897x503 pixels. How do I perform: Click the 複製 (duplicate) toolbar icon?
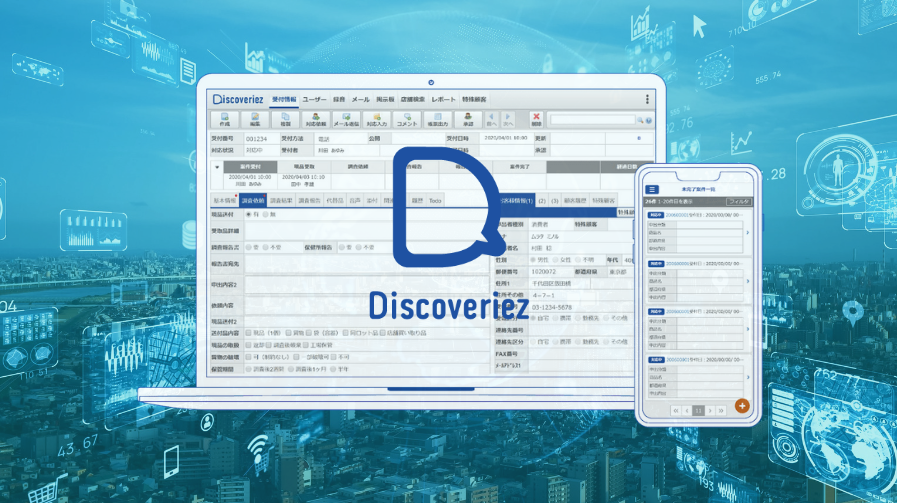[284, 119]
